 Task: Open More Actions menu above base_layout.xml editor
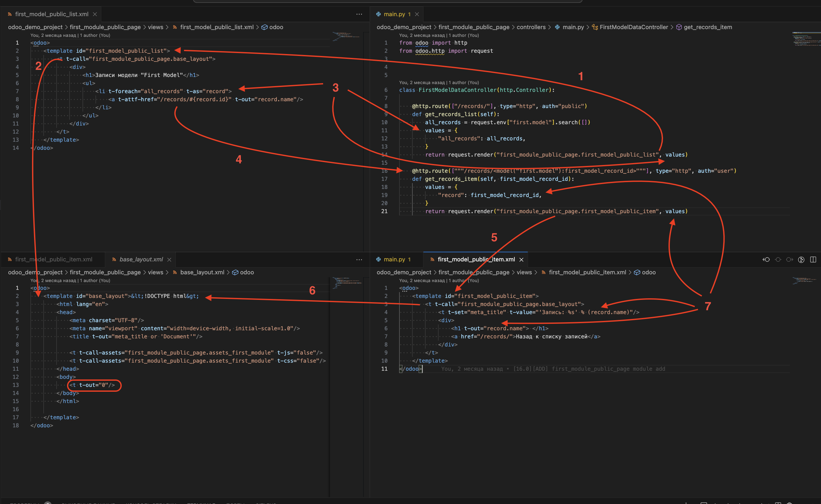359,259
